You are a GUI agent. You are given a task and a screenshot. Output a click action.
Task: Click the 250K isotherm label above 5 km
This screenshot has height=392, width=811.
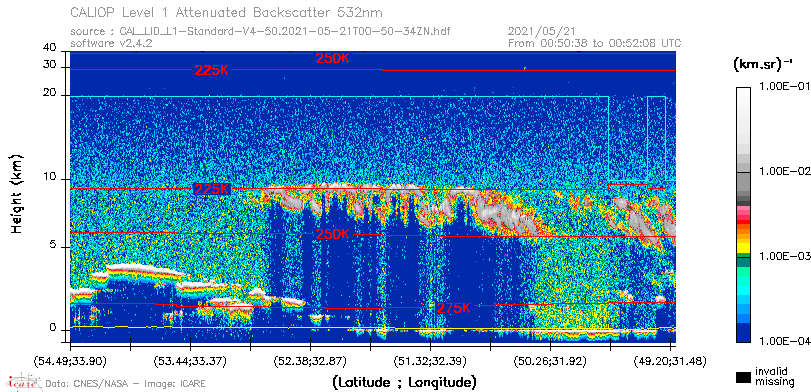(333, 234)
